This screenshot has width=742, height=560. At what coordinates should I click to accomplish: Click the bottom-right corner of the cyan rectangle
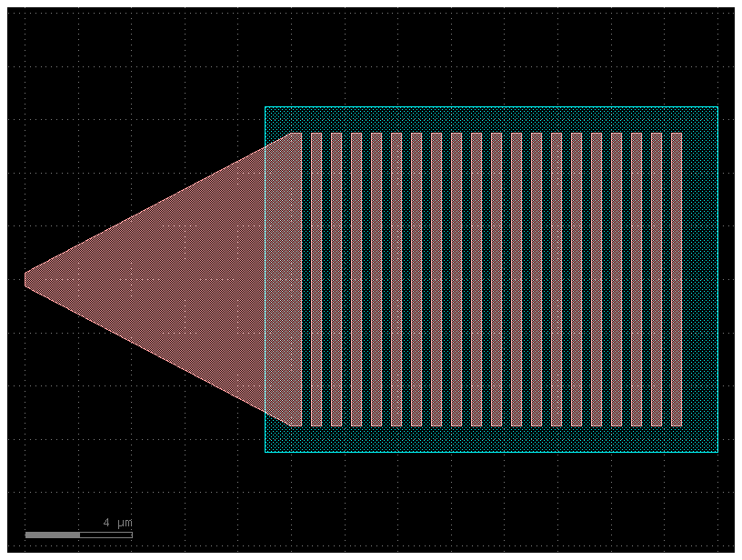tap(717, 452)
